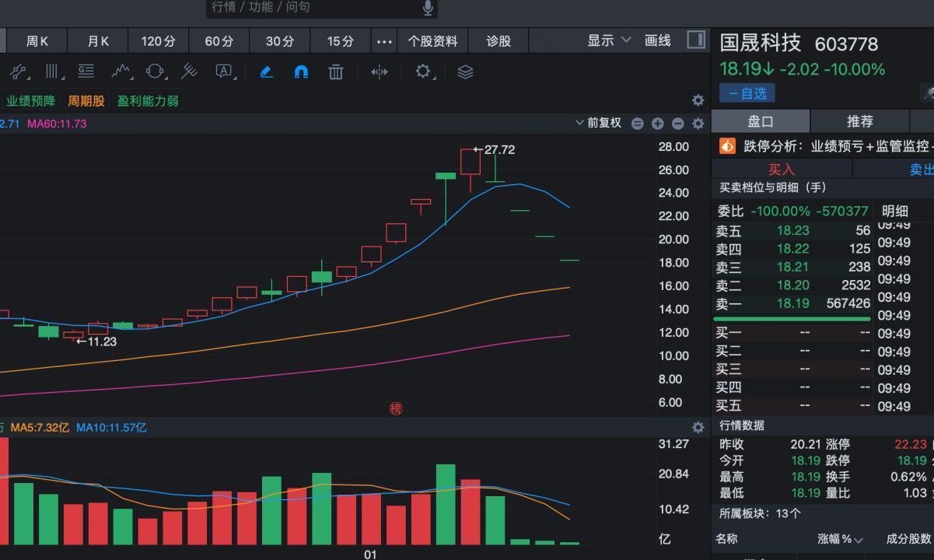Screen dimensions: 934x560
Task: Click the 买入 button
Action: 782,169
